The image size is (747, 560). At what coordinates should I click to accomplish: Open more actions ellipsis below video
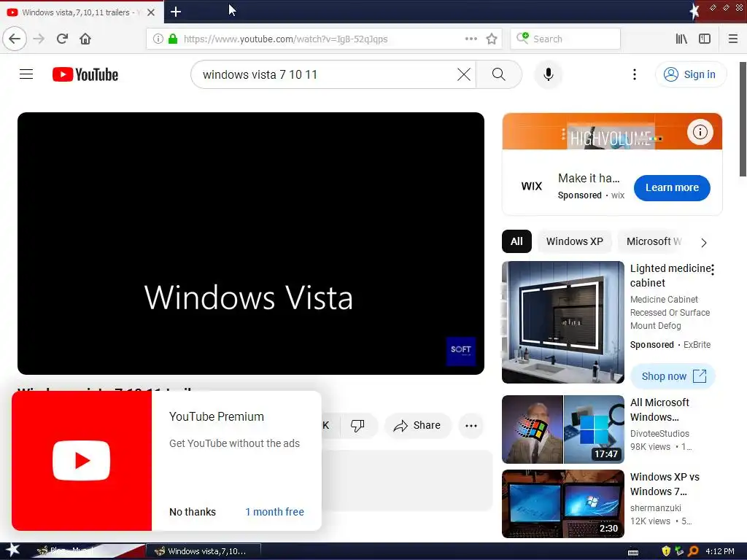point(471,426)
